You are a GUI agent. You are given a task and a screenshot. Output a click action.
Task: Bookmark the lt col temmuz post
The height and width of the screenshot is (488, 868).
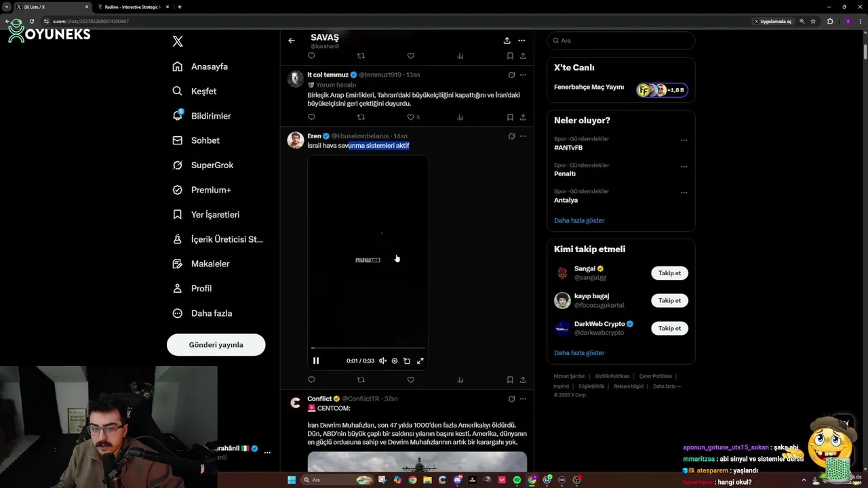510,117
